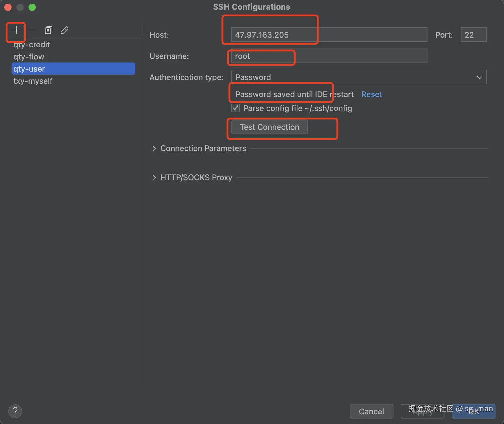
Task: Open the Authentication type dropdown
Action: [x=359, y=77]
